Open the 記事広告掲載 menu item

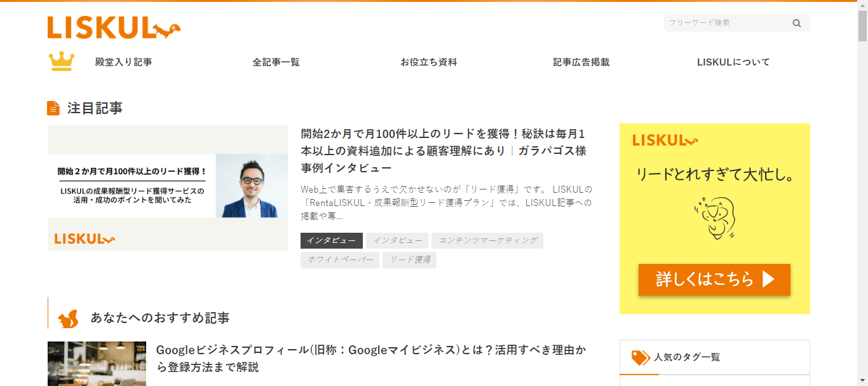pos(581,62)
